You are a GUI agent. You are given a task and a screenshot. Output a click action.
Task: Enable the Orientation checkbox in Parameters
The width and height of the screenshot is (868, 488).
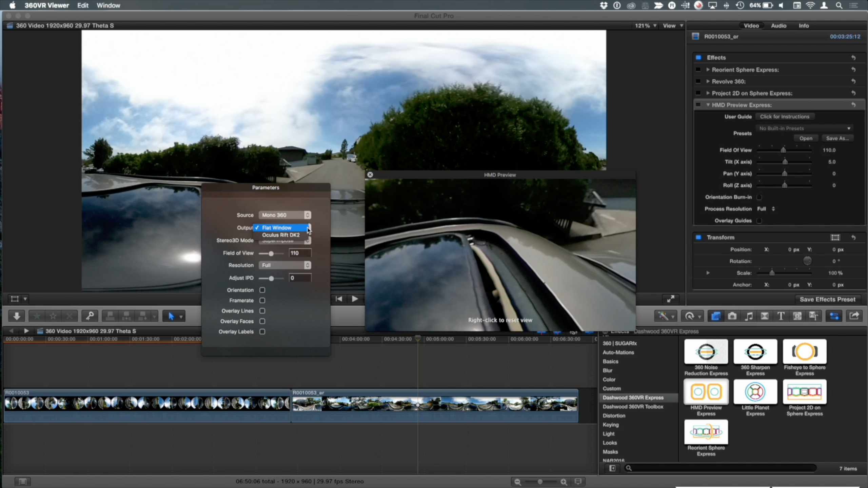(x=262, y=290)
